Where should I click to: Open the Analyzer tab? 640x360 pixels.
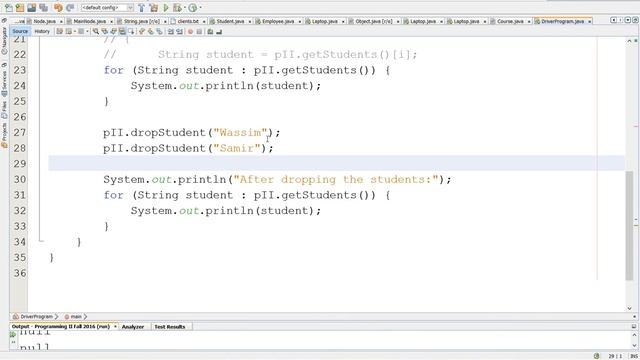133,327
